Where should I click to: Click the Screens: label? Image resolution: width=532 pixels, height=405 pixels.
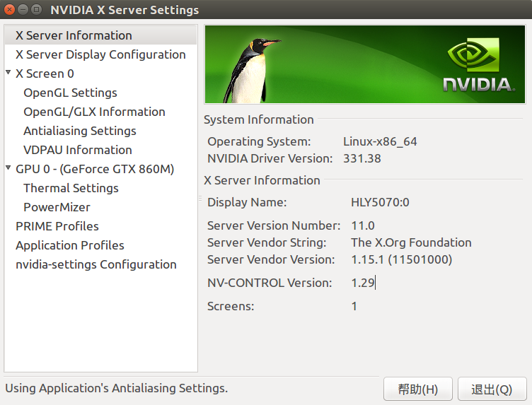[231, 306]
